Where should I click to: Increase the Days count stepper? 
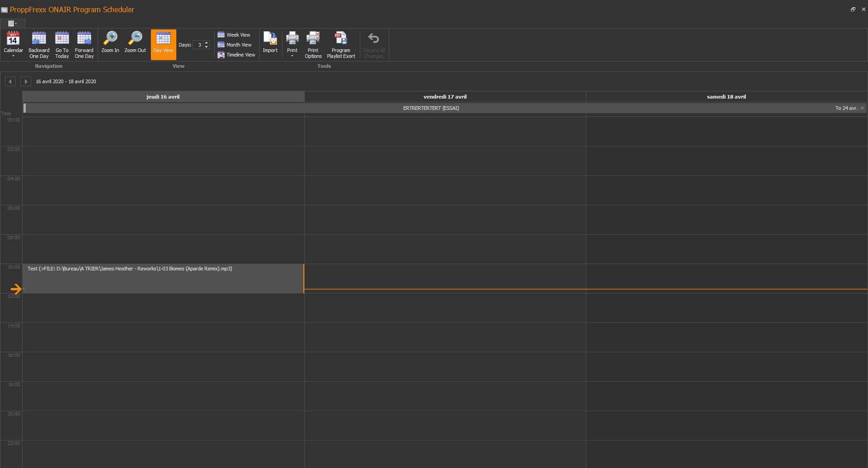207,43
